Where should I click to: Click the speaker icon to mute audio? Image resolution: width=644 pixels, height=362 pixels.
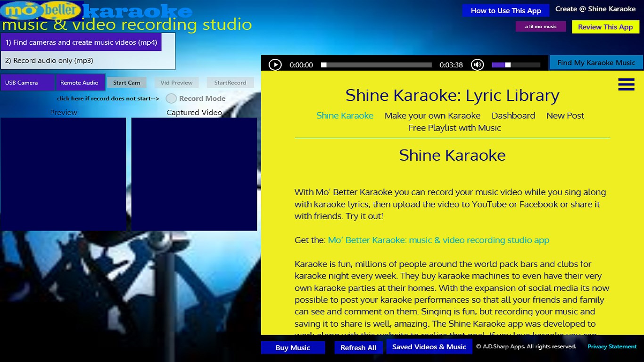coord(477,65)
